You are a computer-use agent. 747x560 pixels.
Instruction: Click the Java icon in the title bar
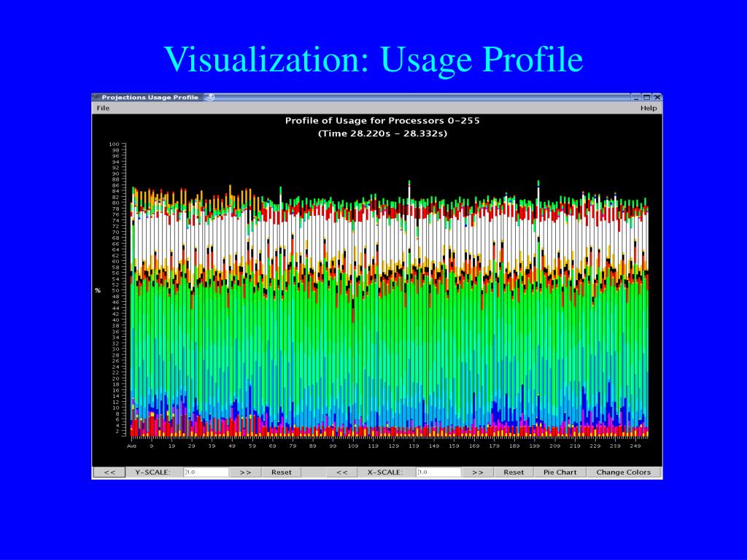click(x=209, y=97)
